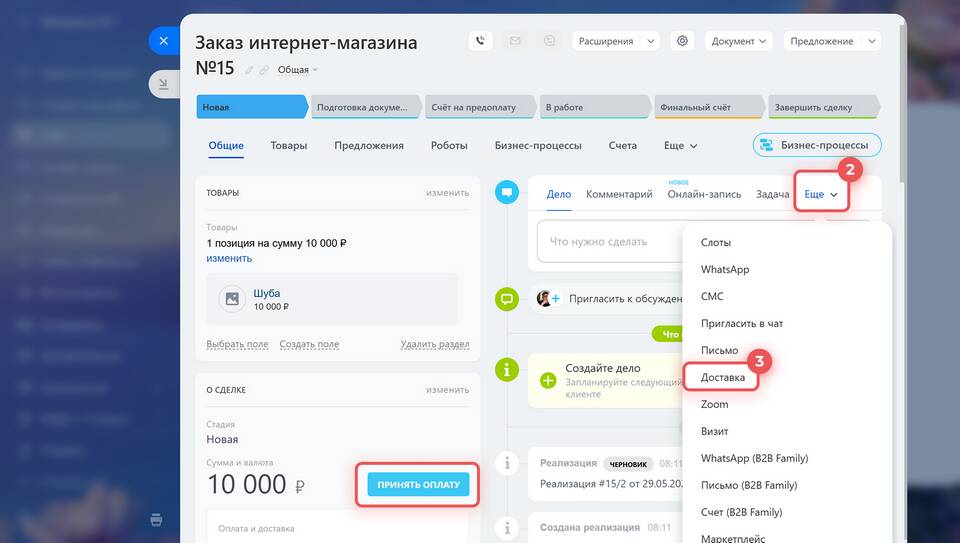This screenshot has width=960, height=543.
Task: Open settings gear in deal header
Action: 683,41
